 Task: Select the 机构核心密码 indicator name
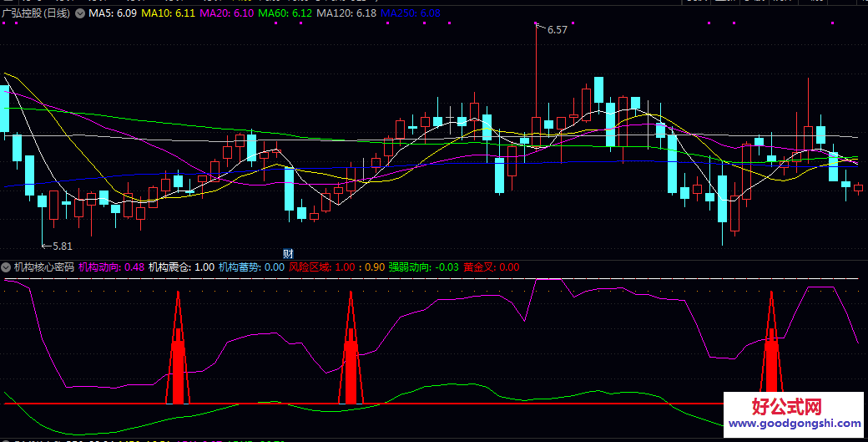coord(43,267)
